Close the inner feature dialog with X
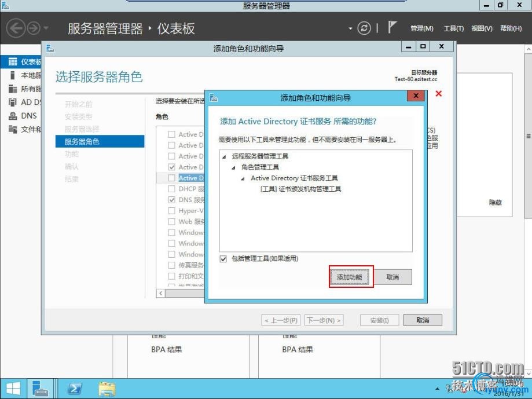Image resolution: width=532 pixels, height=399 pixels. tap(416, 96)
